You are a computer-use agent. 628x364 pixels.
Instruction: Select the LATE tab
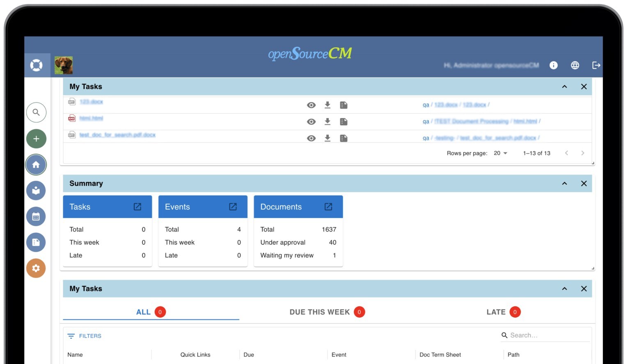point(504,312)
